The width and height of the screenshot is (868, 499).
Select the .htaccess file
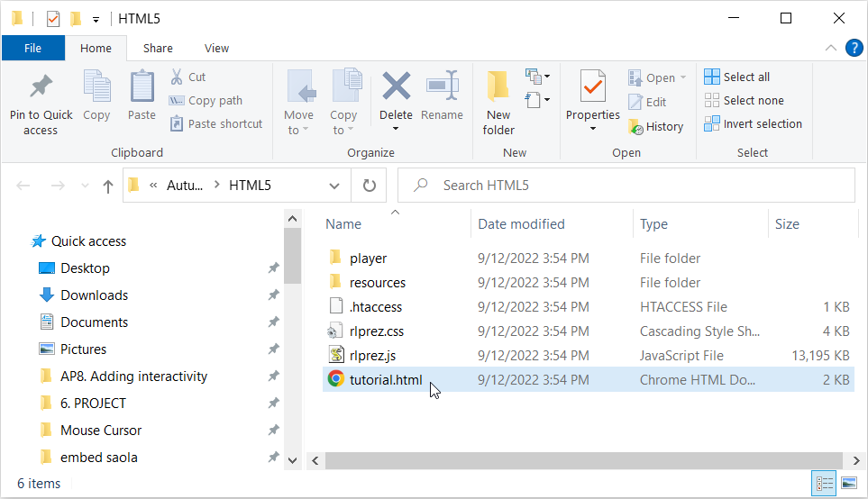[588, 307]
